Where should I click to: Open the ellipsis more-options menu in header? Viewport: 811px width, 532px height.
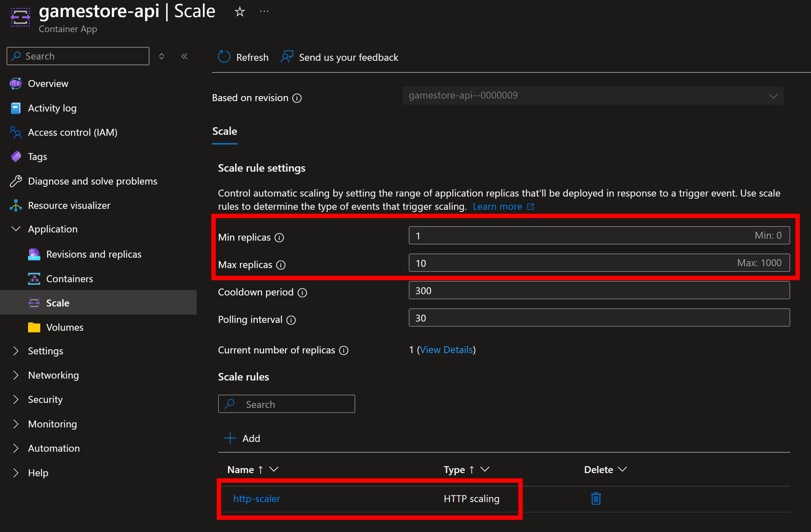264,11
